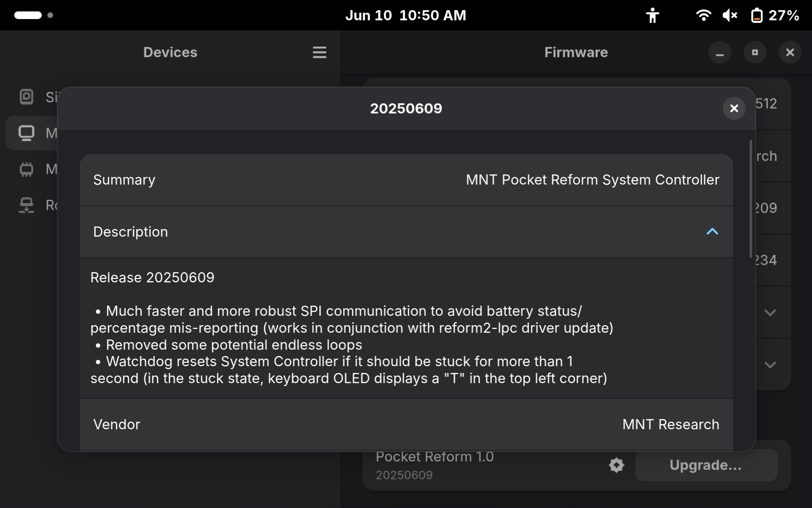The image size is (812, 508).
Task: Expand the upper chevron row in Firmware panel
Action: click(x=770, y=312)
